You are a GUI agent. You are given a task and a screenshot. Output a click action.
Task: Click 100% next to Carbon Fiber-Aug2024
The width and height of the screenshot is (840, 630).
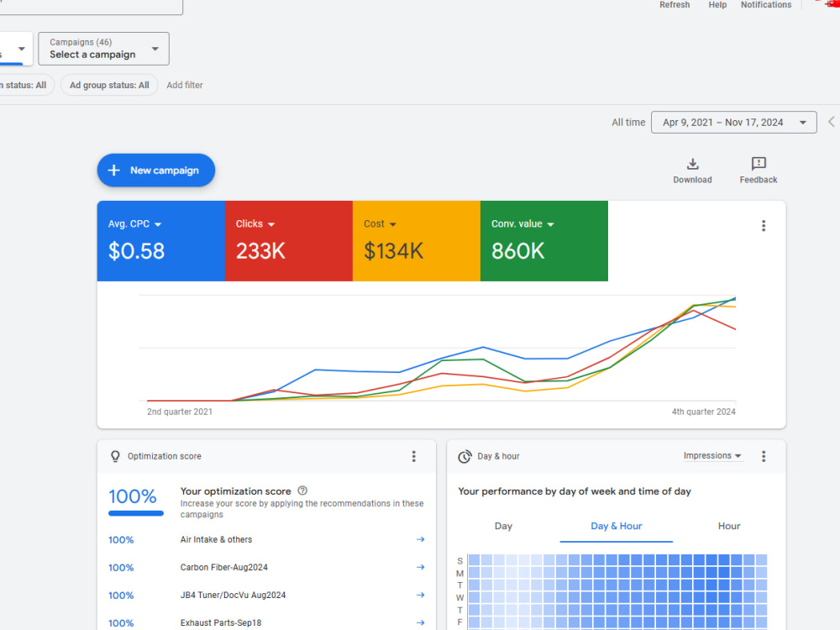121,567
